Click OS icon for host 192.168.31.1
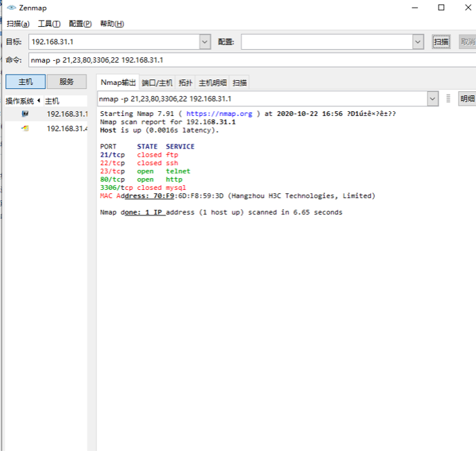The image size is (476, 453). pos(25,114)
